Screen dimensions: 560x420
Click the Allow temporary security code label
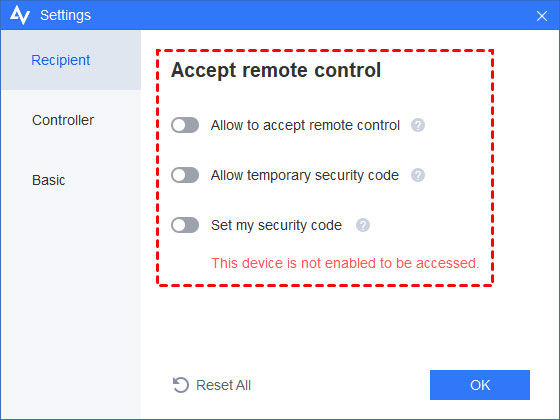(305, 175)
